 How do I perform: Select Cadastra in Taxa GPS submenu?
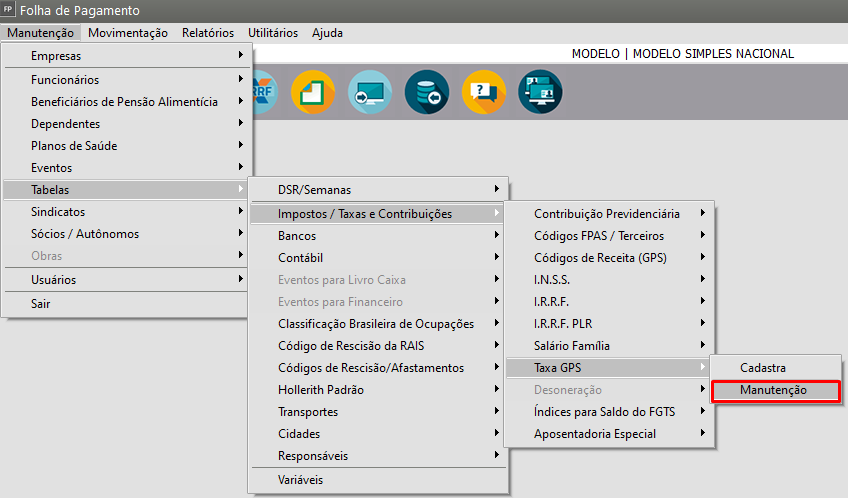click(762, 368)
